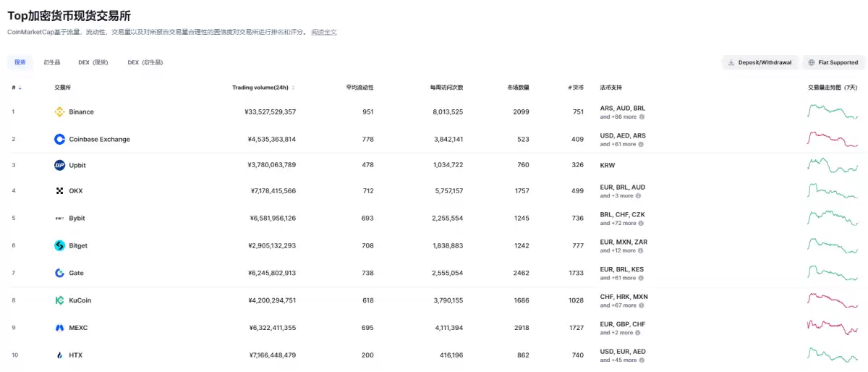
Task: View Upbit 7-day volume chart
Action: pyautogui.click(x=833, y=165)
